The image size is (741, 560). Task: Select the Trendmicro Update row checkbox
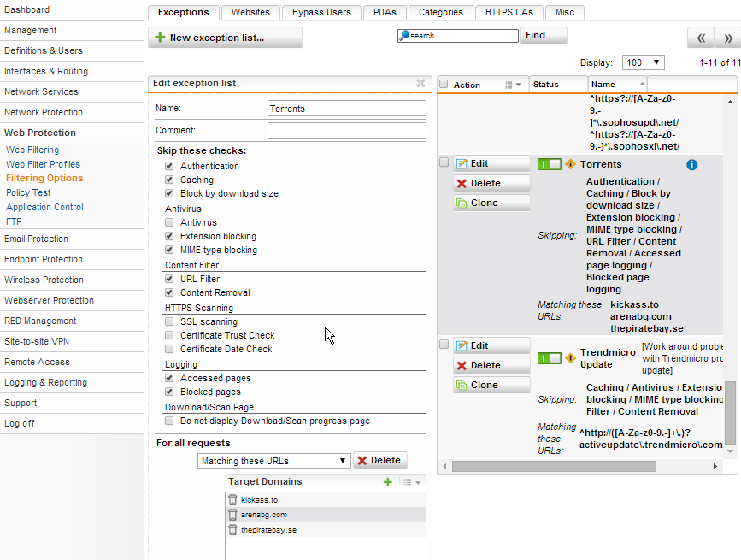(444, 344)
